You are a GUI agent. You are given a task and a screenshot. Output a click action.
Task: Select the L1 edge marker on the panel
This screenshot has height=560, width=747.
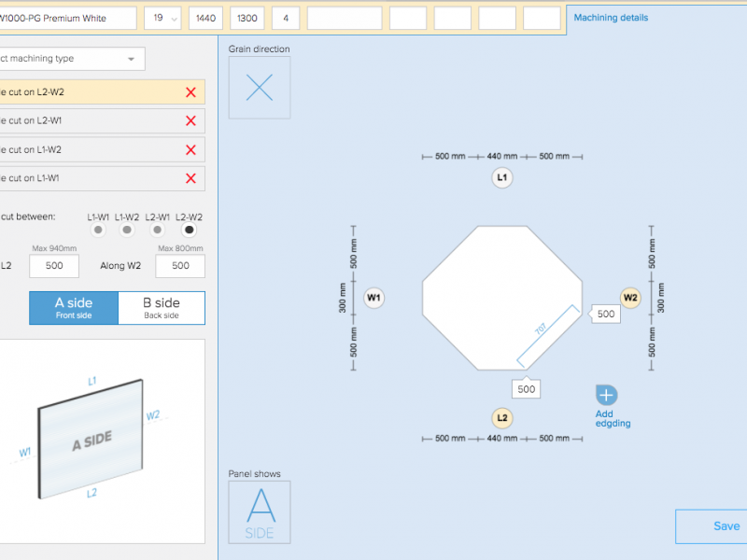502,177
